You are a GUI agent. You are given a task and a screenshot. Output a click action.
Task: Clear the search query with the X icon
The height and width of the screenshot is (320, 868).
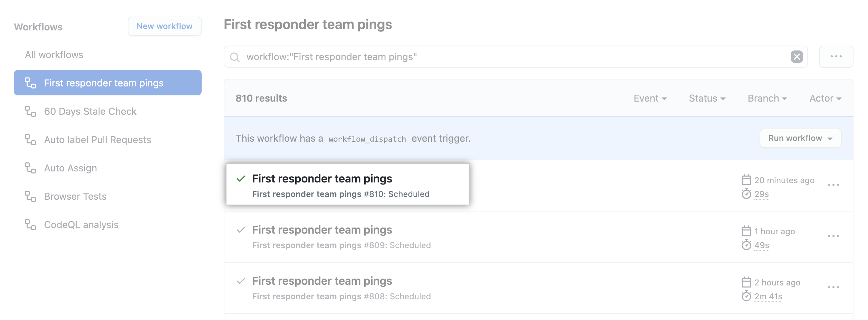pyautogui.click(x=797, y=57)
